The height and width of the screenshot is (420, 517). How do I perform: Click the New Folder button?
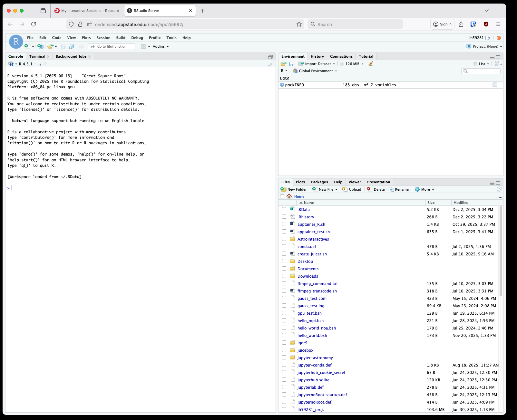coord(294,189)
